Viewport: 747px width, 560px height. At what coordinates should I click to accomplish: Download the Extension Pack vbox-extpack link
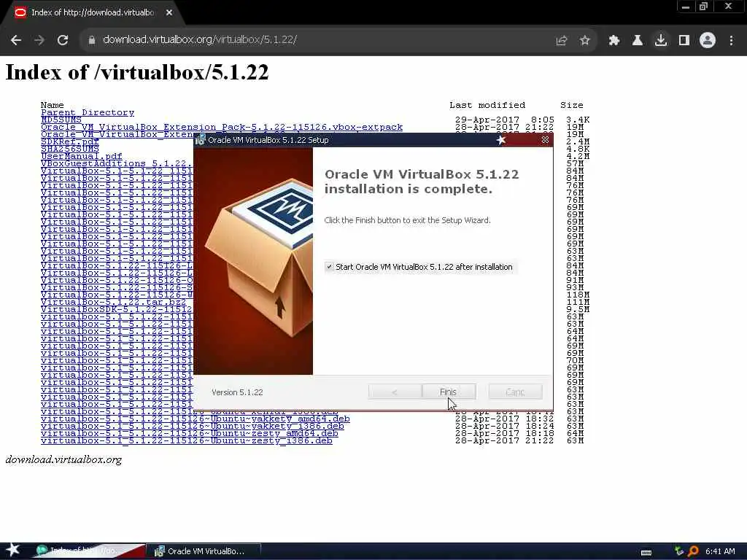tap(222, 127)
